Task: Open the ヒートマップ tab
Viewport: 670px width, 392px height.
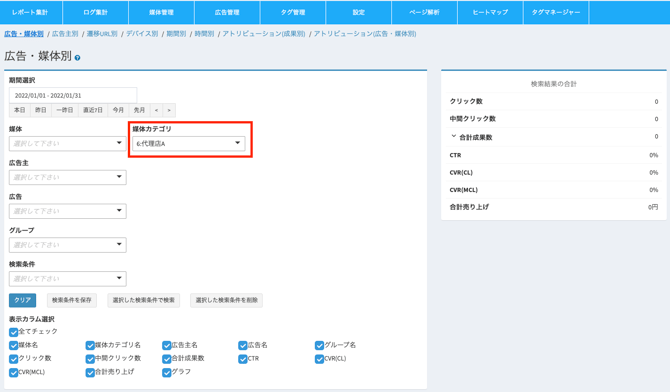Action: (491, 12)
